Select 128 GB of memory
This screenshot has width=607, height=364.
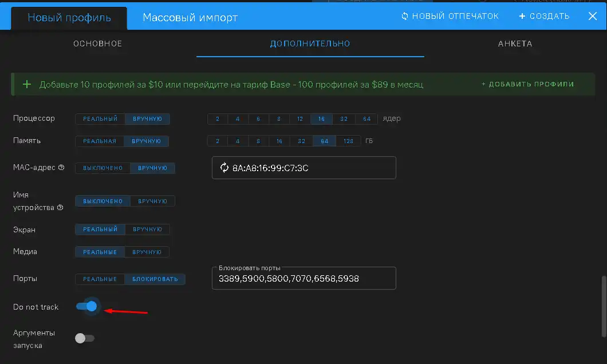click(348, 141)
